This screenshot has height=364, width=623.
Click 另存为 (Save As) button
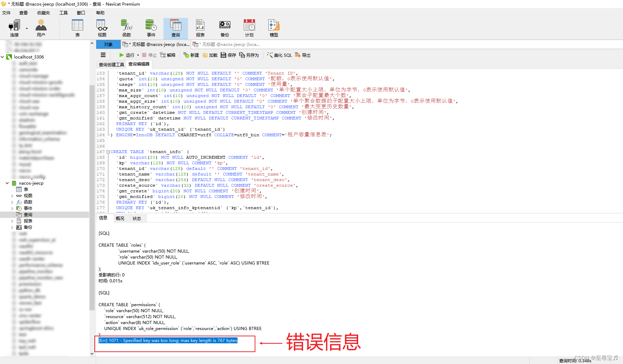coord(249,55)
